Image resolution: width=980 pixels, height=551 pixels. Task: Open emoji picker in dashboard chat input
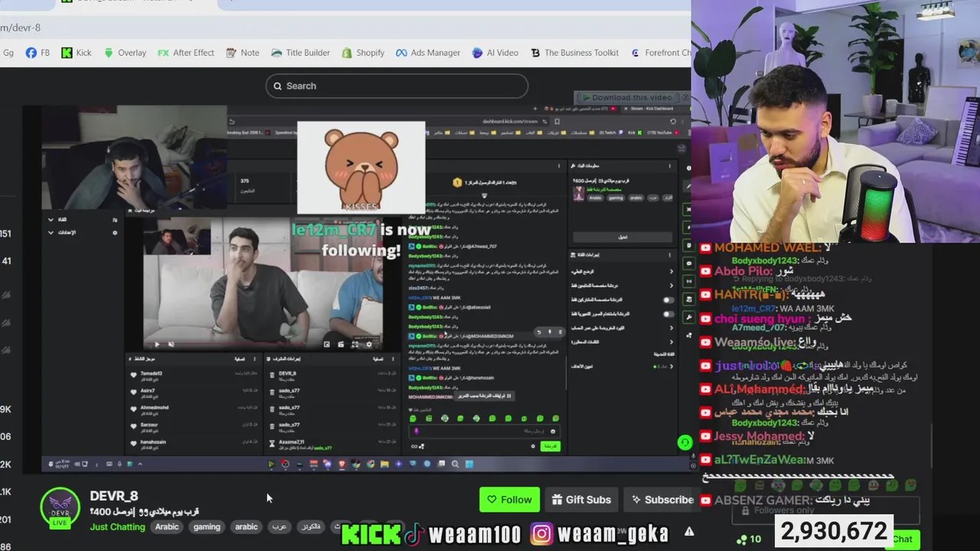tap(553, 432)
